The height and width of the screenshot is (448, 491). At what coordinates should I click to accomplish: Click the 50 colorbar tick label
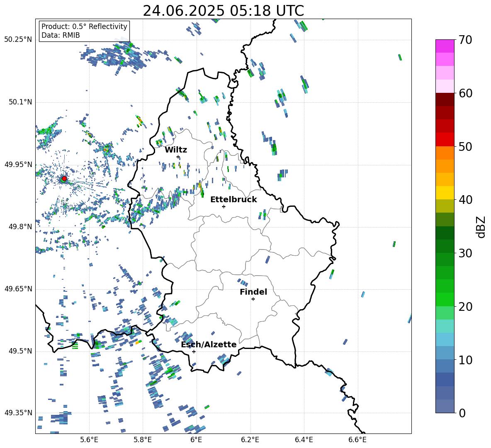465,146
